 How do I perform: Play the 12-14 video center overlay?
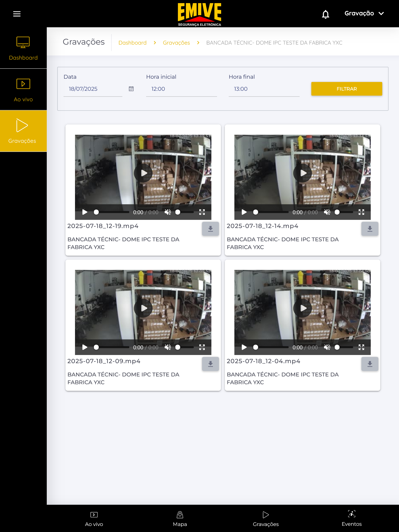[x=303, y=173]
